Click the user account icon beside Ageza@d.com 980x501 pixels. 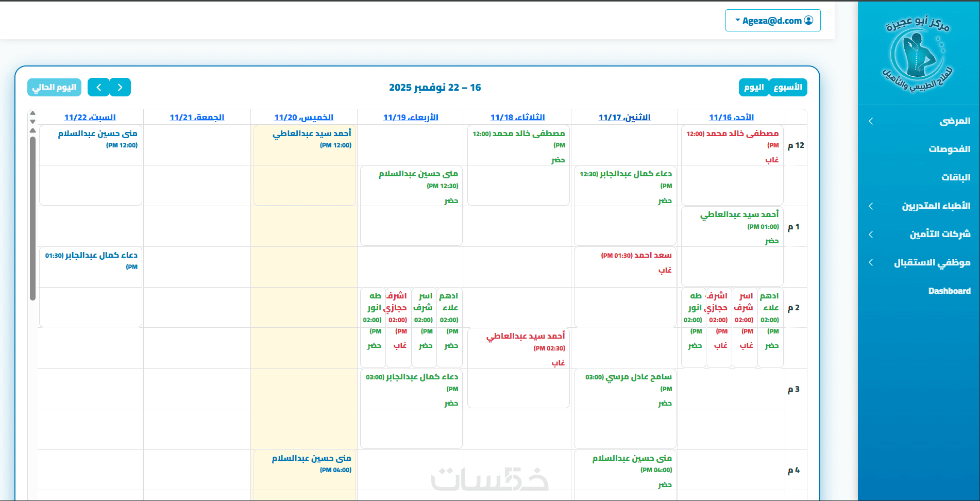(x=809, y=21)
